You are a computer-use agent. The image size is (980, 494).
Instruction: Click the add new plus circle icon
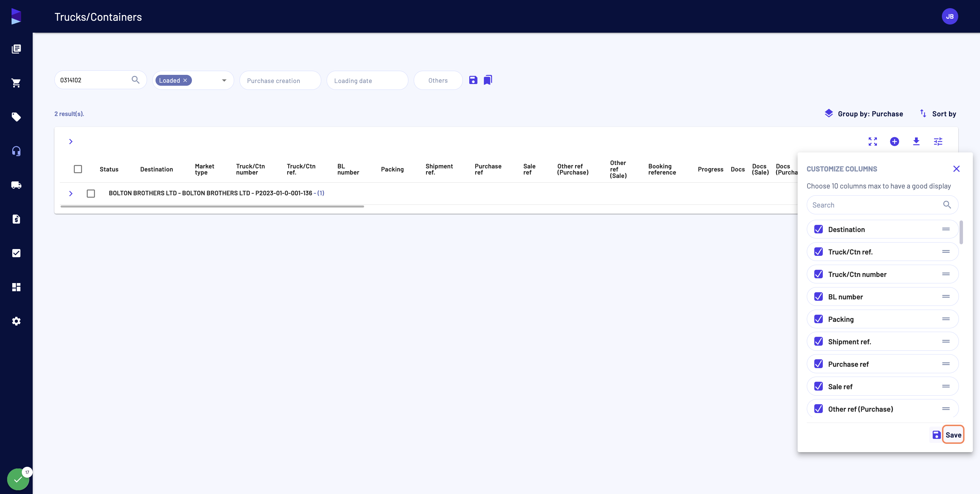(894, 142)
